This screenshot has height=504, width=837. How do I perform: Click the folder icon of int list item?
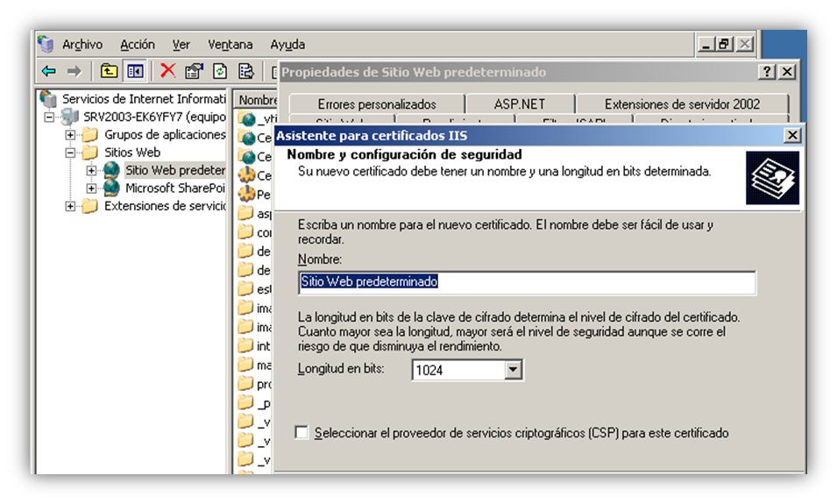tap(245, 345)
